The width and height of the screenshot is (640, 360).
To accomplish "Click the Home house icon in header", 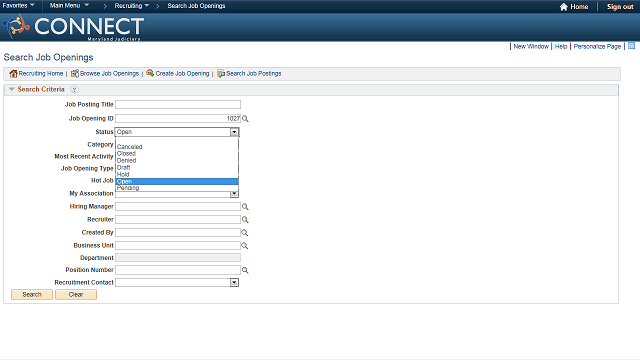I will tap(564, 7).
